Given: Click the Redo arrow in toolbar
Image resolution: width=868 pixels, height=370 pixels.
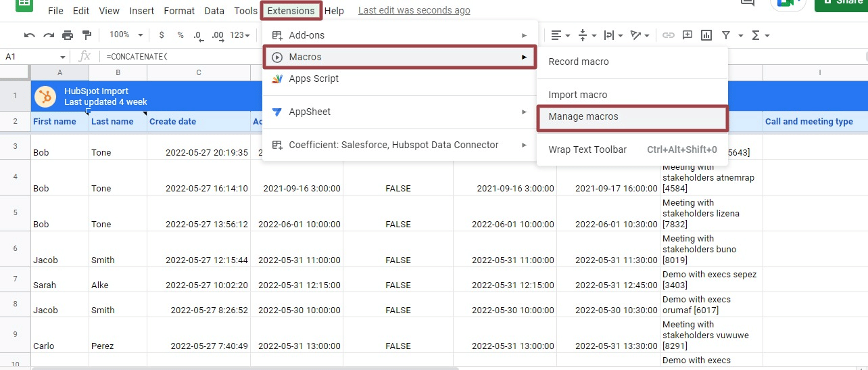Looking at the screenshot, I should pyautogui.click(x=49, y=35).
